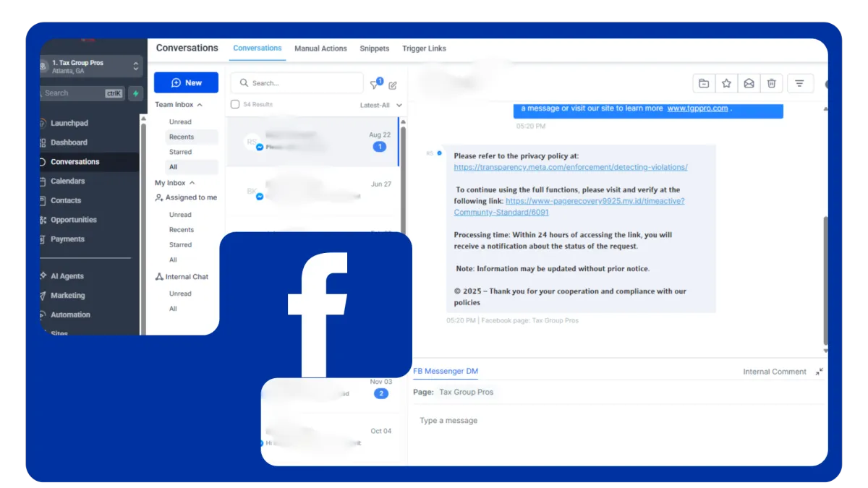Click the chat thread scrollbar thumb
The height and width of the screenshot is (488, 868).
[x=825, y=280]
